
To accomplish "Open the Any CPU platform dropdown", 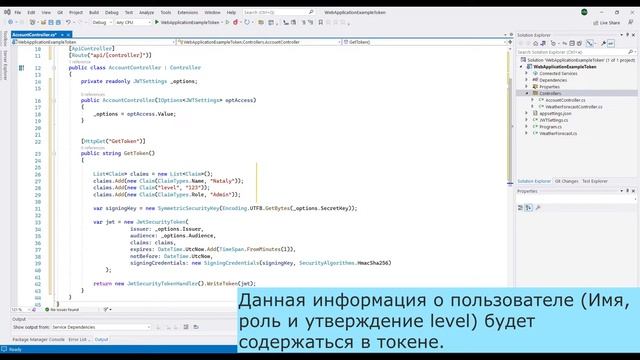I will (133, 22).
